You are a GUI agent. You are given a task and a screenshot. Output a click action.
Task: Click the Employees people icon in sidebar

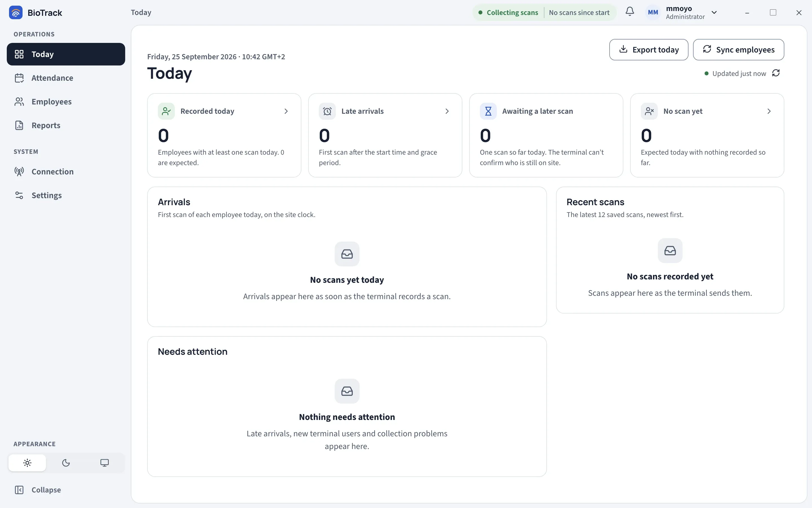click(19, 102)
